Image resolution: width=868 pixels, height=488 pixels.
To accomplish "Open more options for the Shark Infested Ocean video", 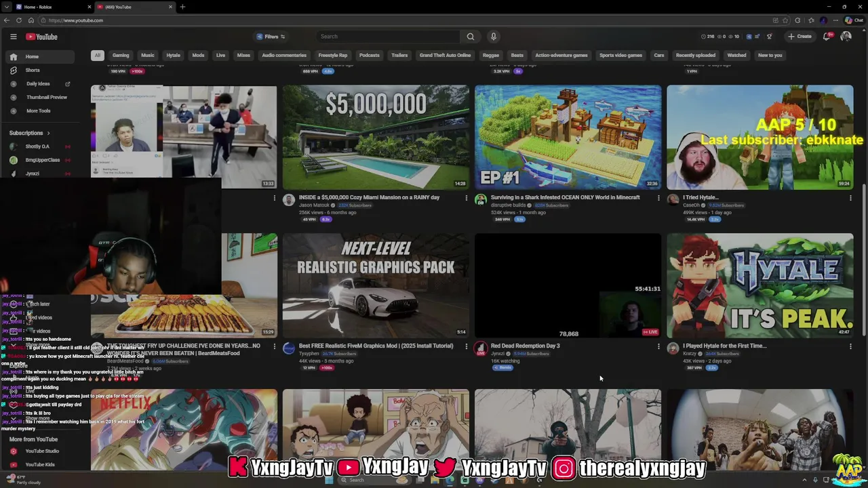I will 658,198.
